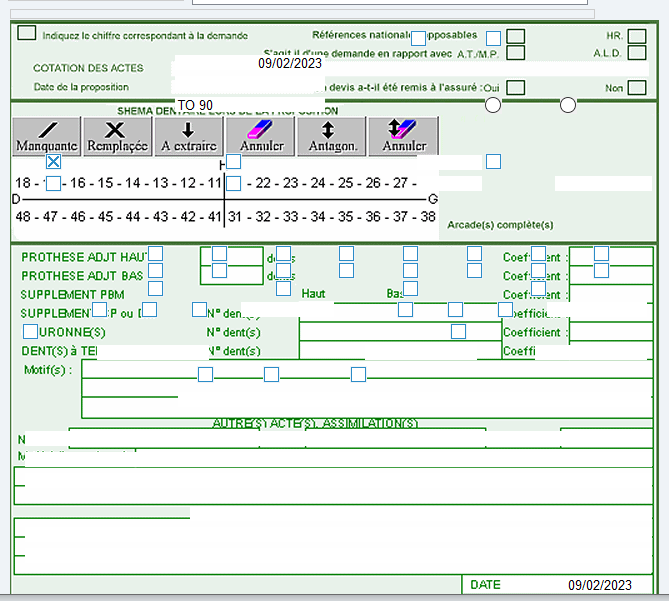The width and height of the screenshot is (669, 601).
Task: Choose tooth 38 in the bottom row
Action: point(428,217)
